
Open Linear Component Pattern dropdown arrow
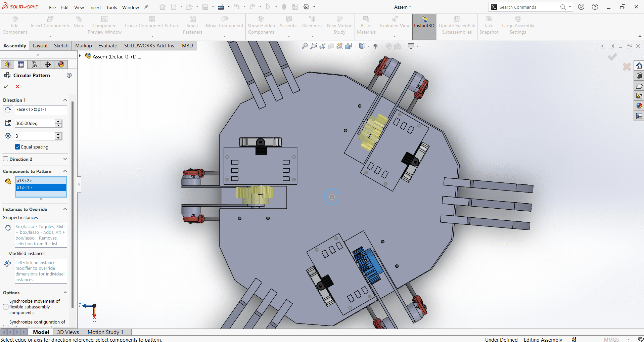click(152, 36)
